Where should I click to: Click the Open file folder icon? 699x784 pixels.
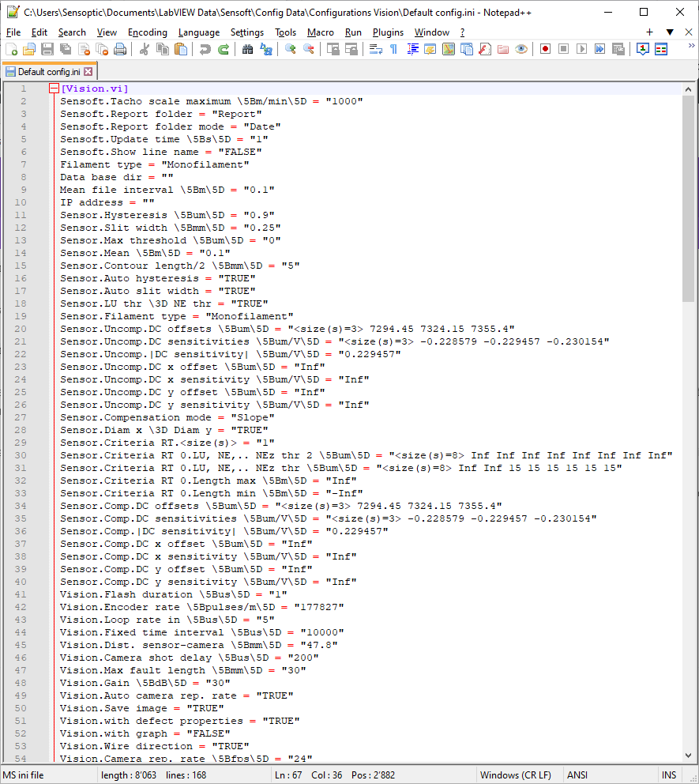29,49
